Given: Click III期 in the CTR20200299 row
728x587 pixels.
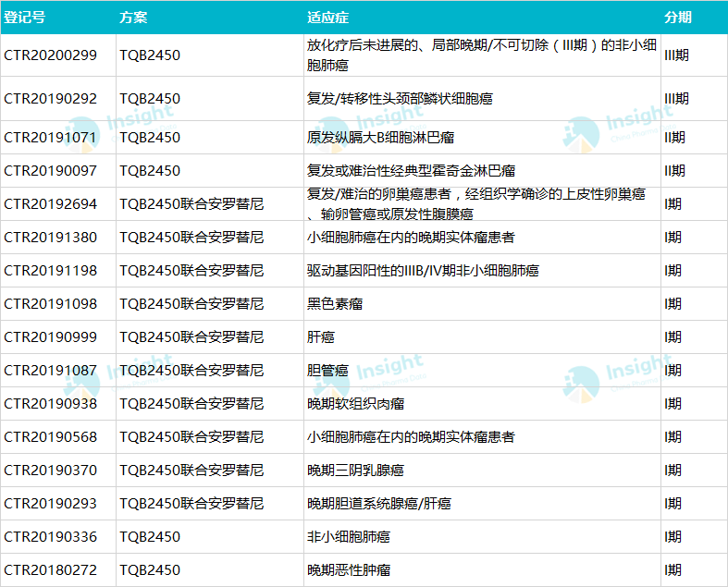Looking at the screenshot, I should (676, 55).
